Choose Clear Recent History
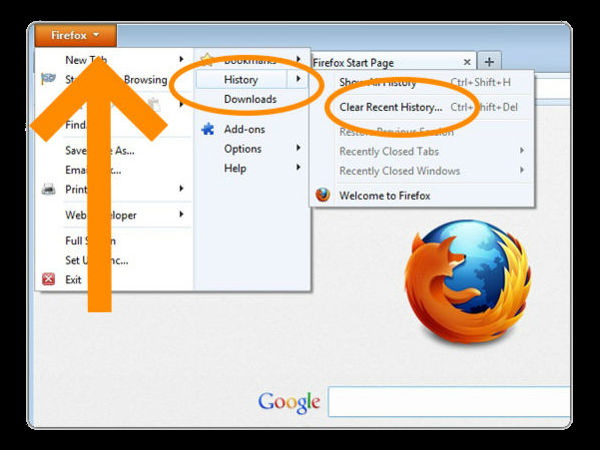 391,107
